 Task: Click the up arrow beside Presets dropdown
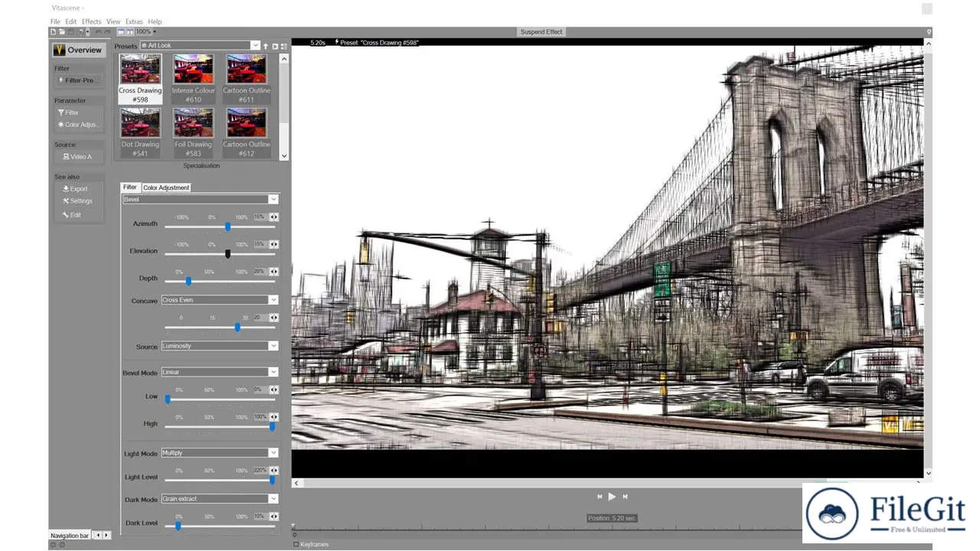[x=266, y=46]
